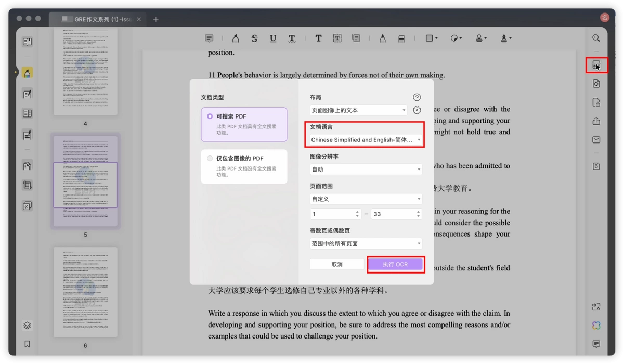Open the OCR recognition tool icon
The width and height of the screenshot is (624, 364).
click(596, 65)
